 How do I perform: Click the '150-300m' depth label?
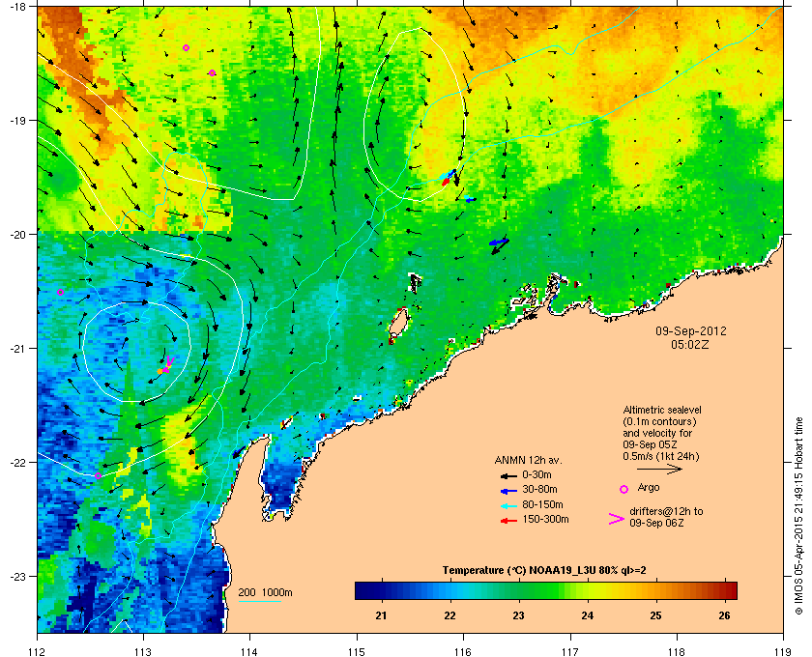tap(545, 519)
